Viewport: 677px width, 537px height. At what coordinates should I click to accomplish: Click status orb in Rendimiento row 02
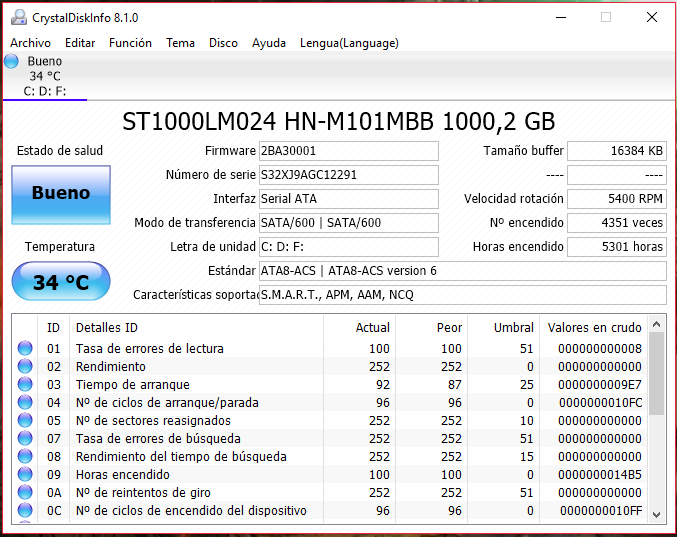[25, 366]
